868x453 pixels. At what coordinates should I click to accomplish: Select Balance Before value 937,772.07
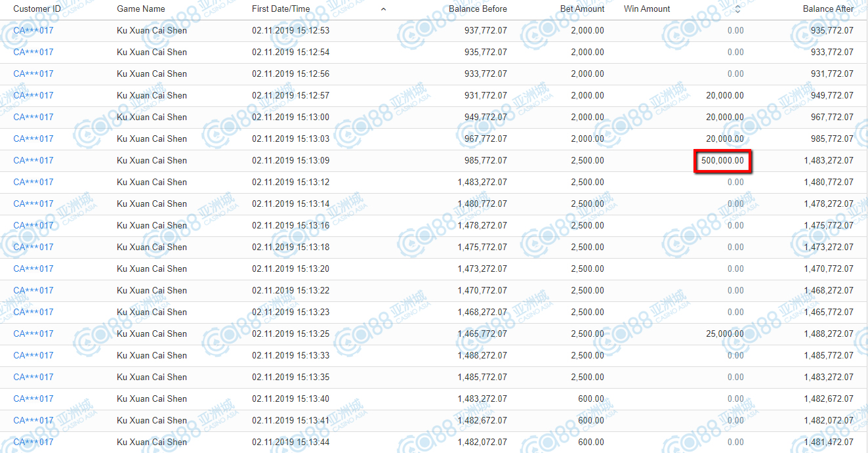(x=486, y=30)
